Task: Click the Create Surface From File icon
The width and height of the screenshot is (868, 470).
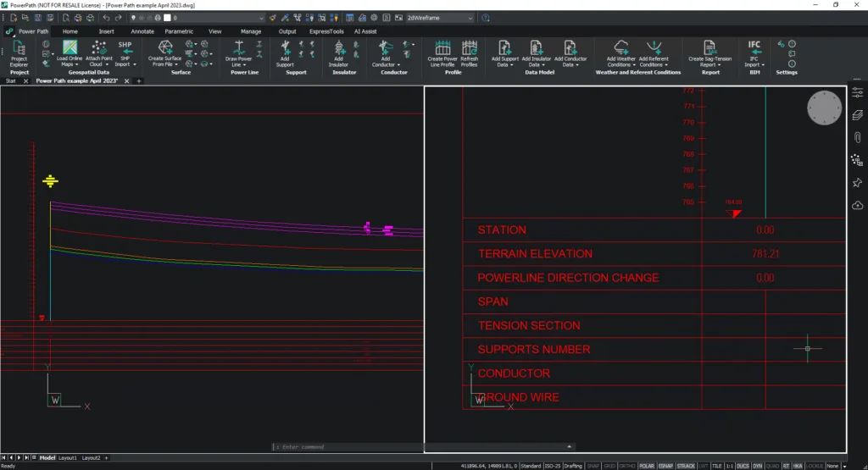Action: pyautogui.click(x=165, y=47)
